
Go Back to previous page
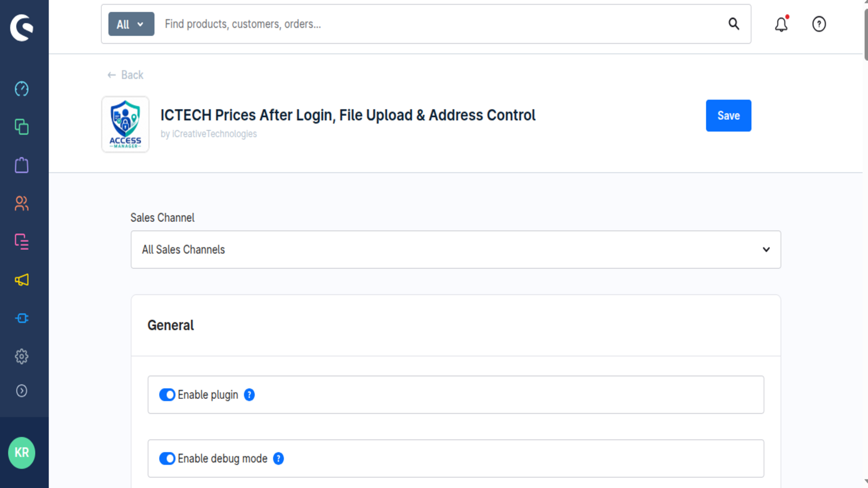125,75
